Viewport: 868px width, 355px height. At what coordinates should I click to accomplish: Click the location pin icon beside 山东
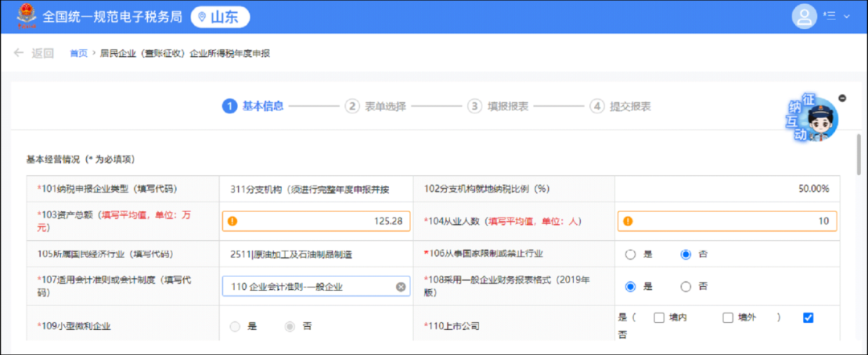[x=202, y=17]
